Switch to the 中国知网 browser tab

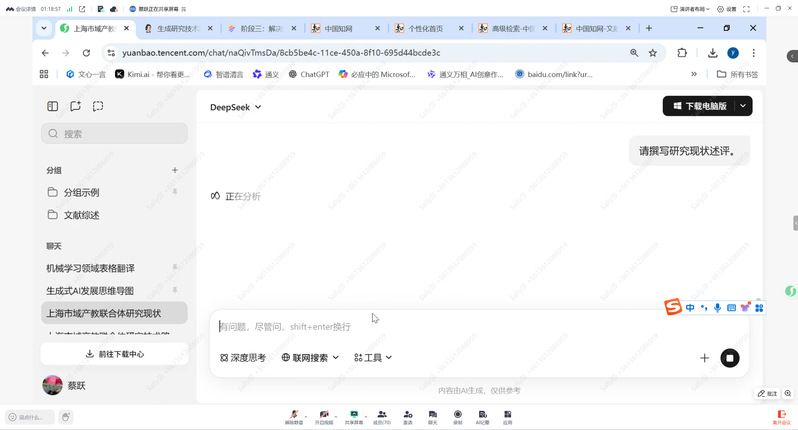(x=340, y=29)
